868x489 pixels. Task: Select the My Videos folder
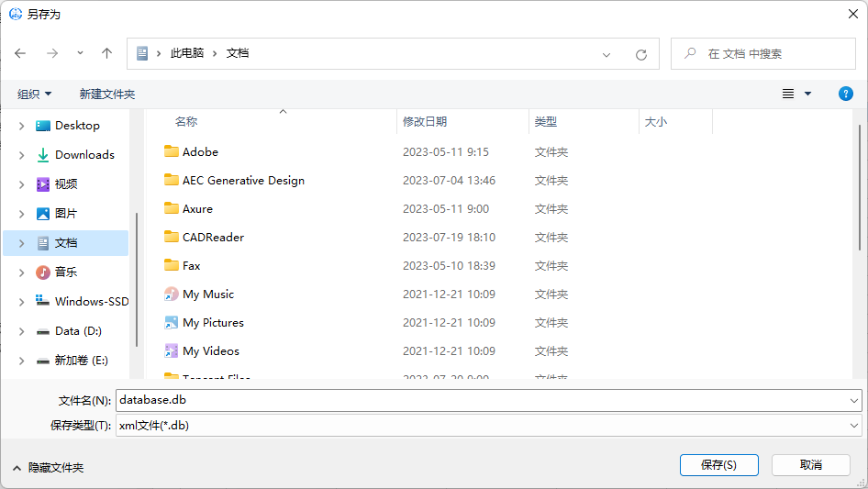click(x=210, y=351)
